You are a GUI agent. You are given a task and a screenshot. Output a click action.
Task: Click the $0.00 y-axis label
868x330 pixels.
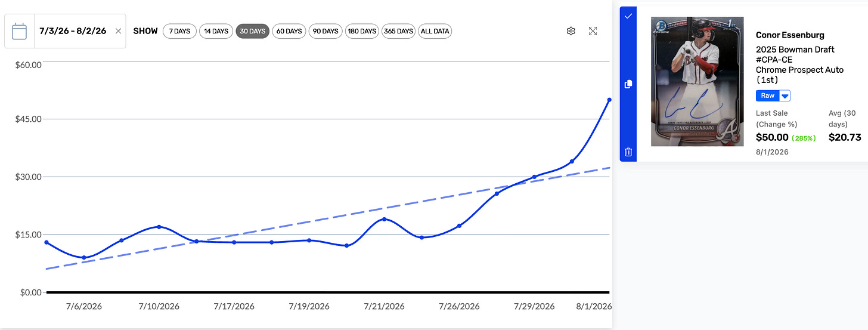pos(30,292)
